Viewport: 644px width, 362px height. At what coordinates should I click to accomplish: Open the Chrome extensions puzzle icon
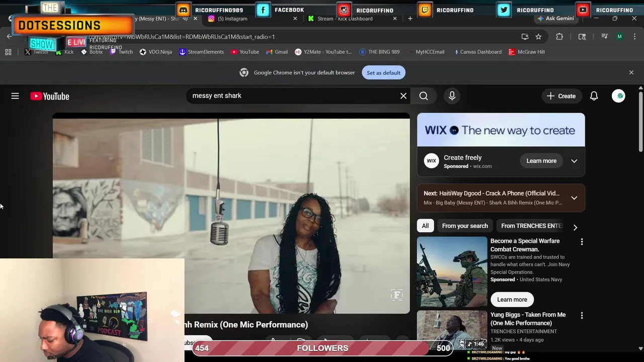coord(559,37)
